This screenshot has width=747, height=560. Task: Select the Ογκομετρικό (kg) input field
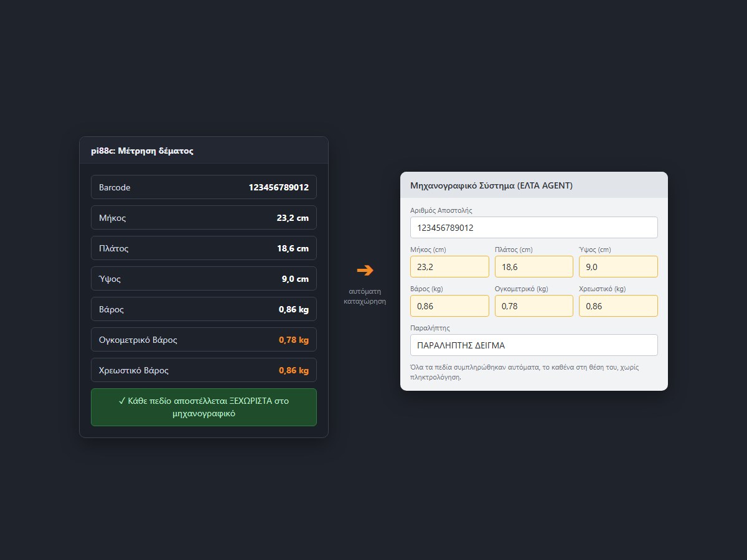[534, 306]
